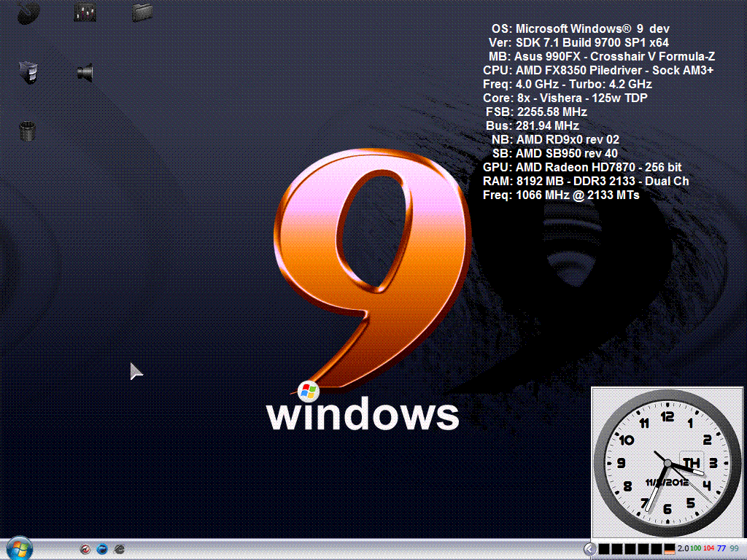Click the speaker desktop icon
Screen dimensions: 747x560
pyautogui.click(x=85, y=71)
